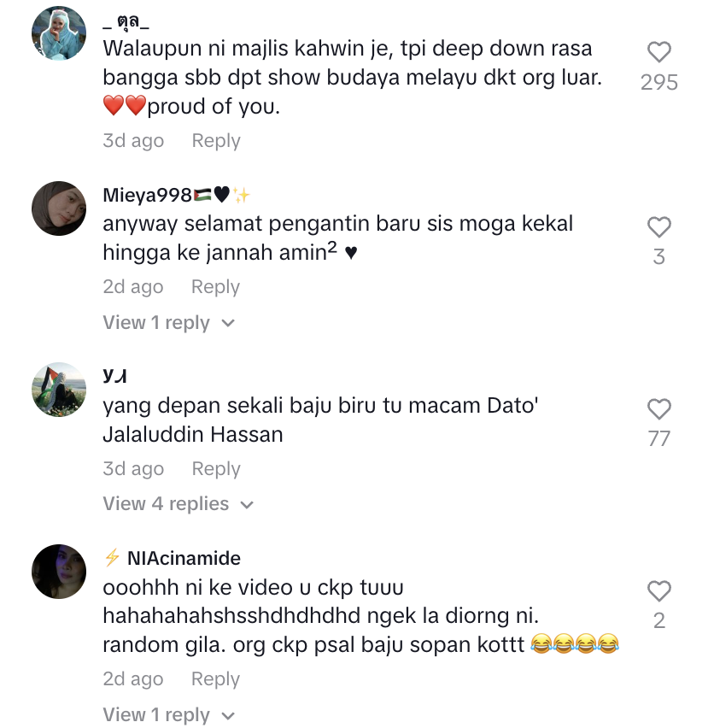The height and width of the screenshot is (728, 714).
Task: Like NIAcinamide's comment with the heart icon
Action: click(658, 590)
